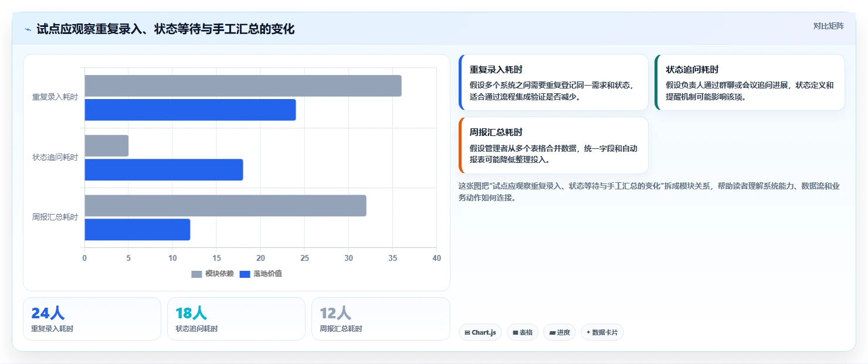Select the 表格 tag chip
This screenshot has height=364, width=868.
(x=522, y=332)
